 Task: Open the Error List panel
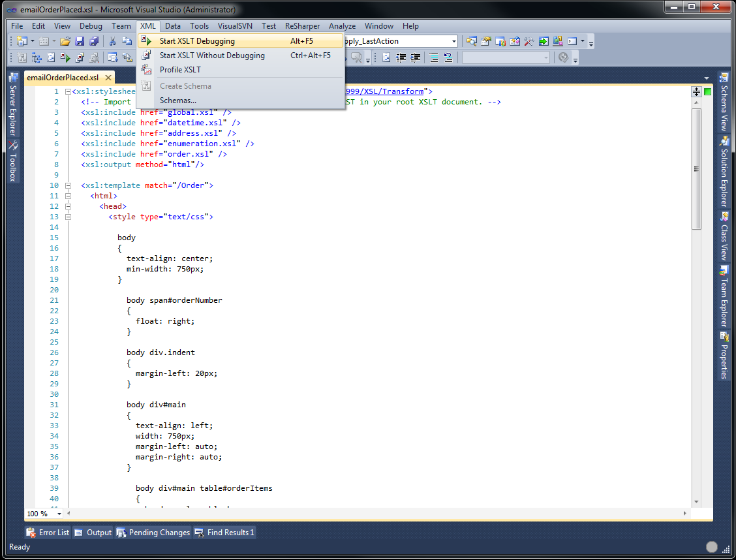click(48, 533)
